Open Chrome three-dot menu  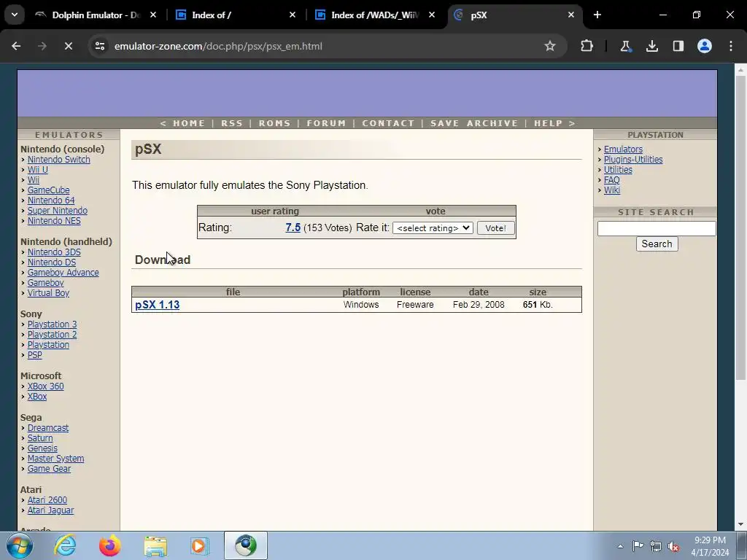pos(731,46)
